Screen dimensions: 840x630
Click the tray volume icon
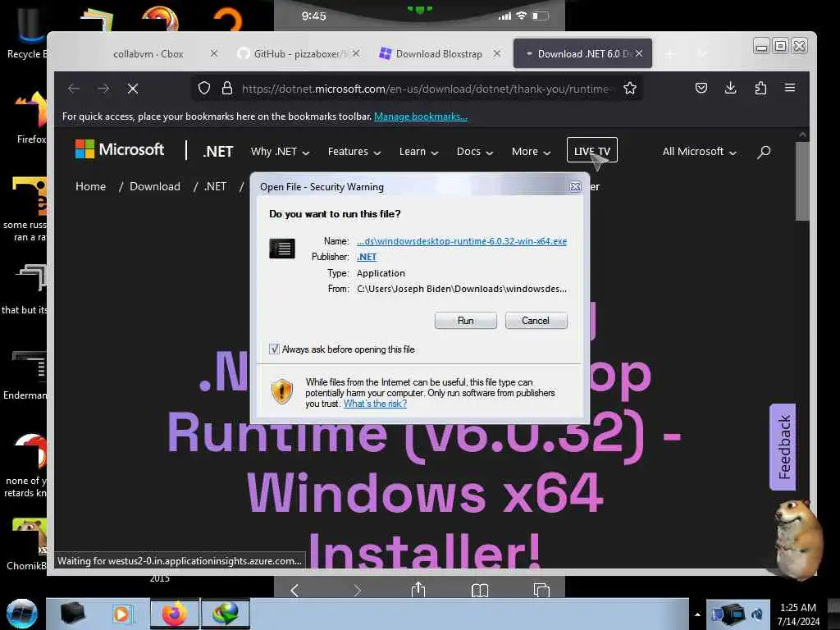[x=757, y=614]
